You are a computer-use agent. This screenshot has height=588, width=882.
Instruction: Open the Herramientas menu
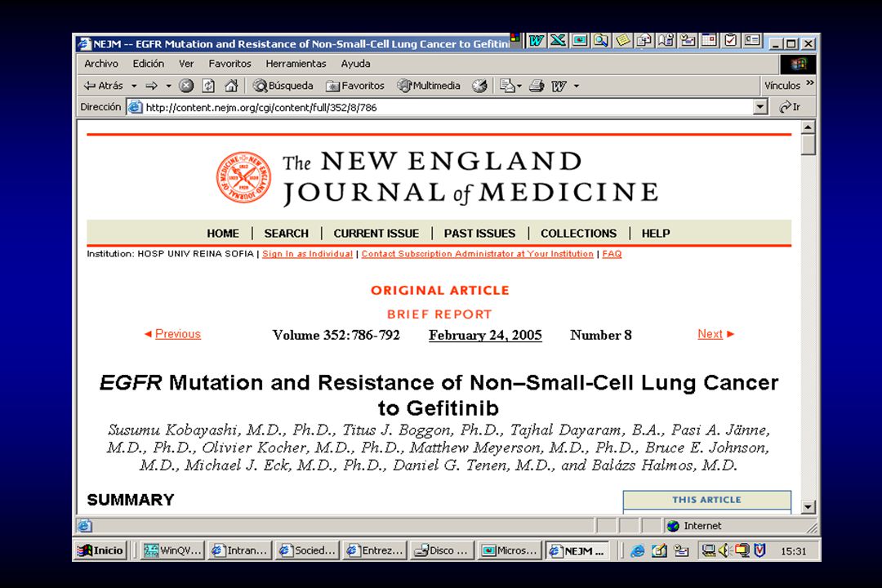click(x=296, y=64)
